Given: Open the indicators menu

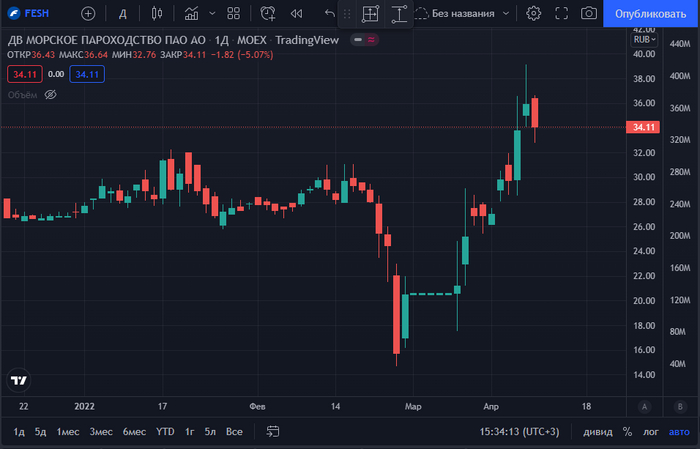Looking at the screenshot, I should coord(192,13).
